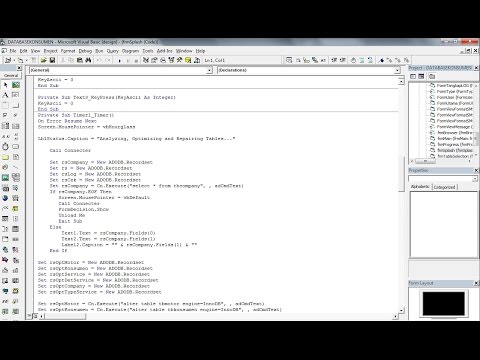Click List Properties/Methods icon on Edit toolbar
480x360 pixels.
(289, 60)
